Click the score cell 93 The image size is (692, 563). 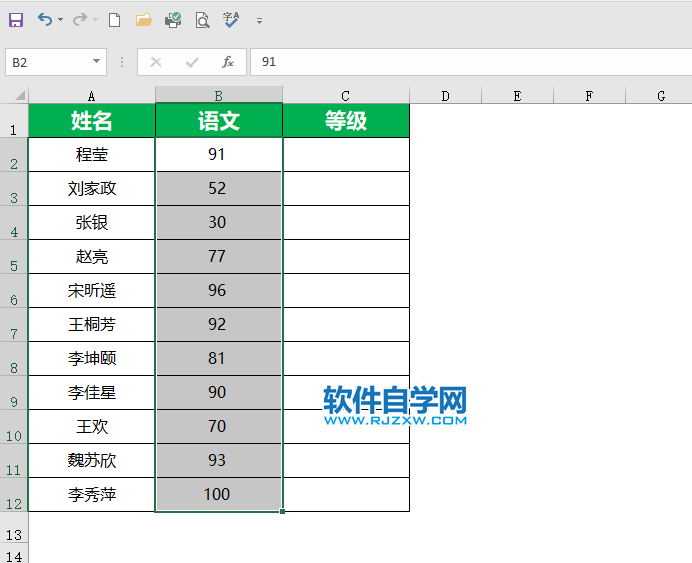point(219,460)
